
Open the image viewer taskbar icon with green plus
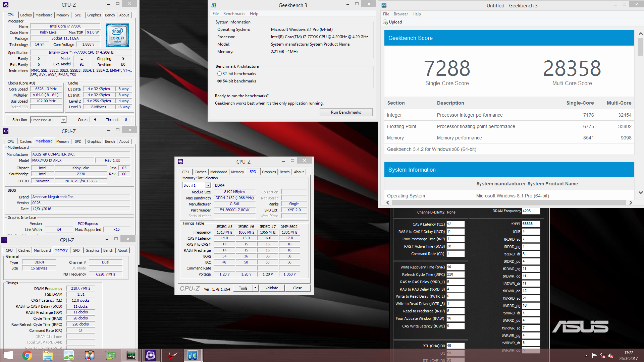tap(69, 355)
